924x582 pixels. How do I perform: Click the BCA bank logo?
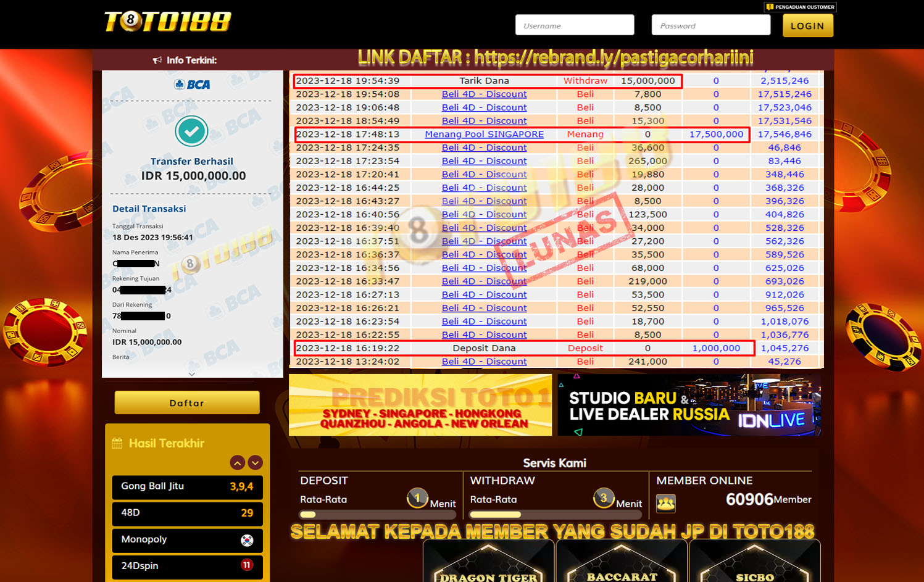click(192, 85)
